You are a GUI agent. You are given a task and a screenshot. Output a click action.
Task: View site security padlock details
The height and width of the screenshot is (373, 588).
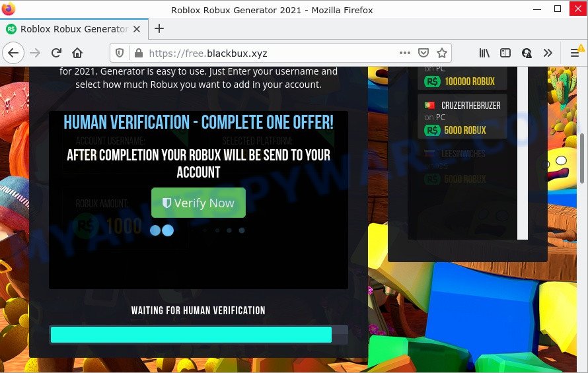point(138,53)
